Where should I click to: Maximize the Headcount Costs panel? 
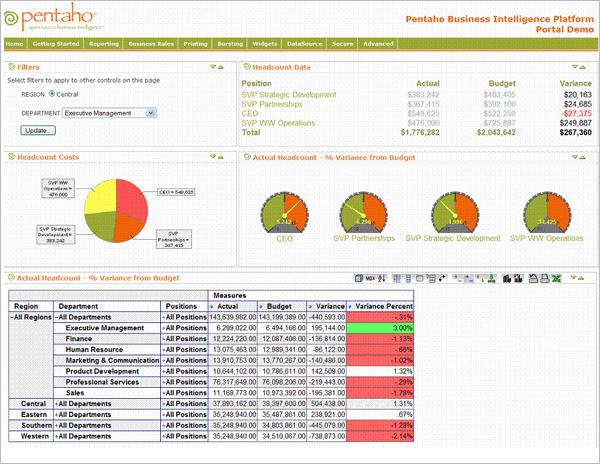(x=220, y=157)
